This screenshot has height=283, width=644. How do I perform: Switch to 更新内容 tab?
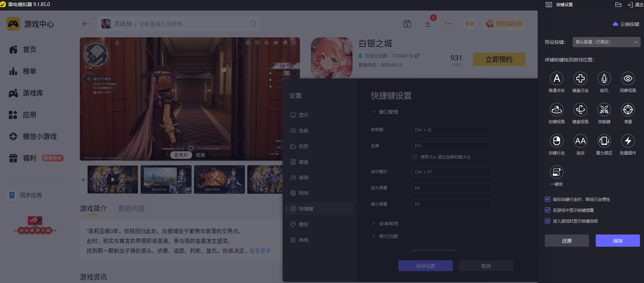(131, 208)
